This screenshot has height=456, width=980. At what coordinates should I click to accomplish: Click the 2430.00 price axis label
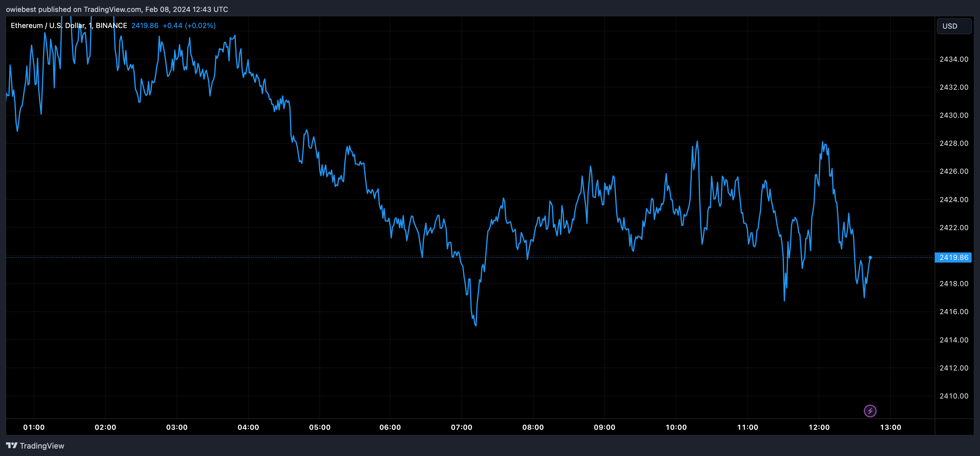pos(954,115)
